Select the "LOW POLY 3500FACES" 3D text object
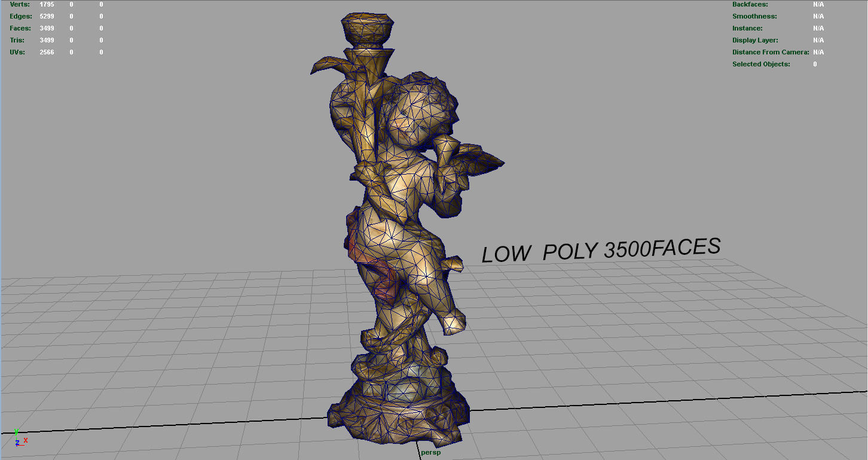The image size is (868, 460). [601, 250]
